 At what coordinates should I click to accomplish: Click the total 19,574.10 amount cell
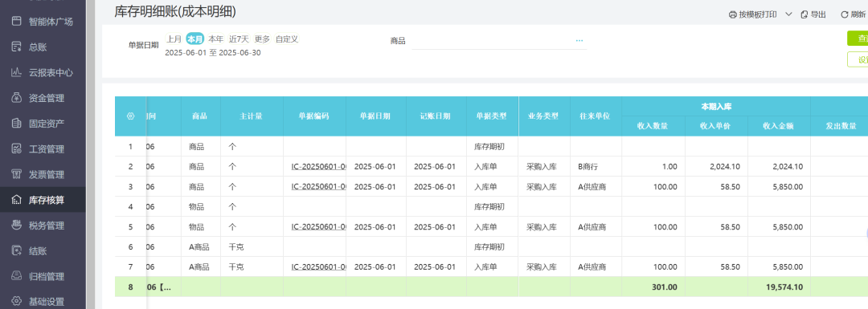point(780,287)
